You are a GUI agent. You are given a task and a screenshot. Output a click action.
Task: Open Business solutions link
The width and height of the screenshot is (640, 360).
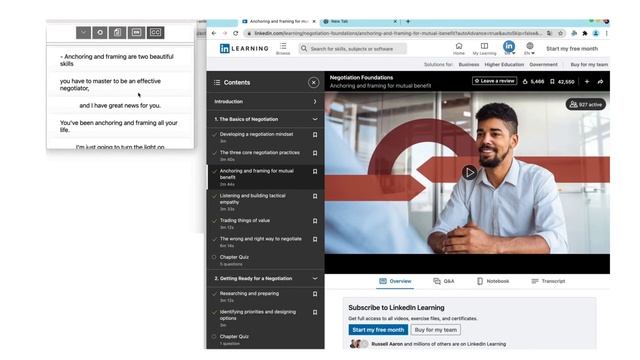[469, 64]
